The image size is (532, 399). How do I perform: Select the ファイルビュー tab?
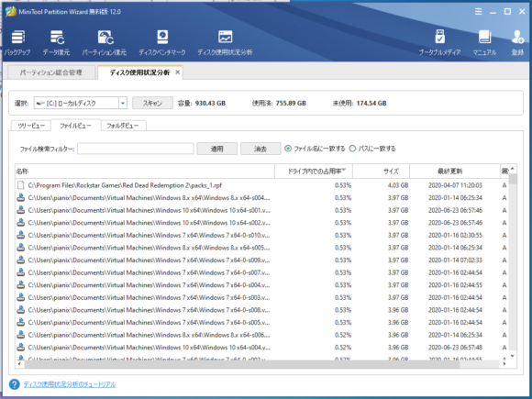(x=75, y=126)
